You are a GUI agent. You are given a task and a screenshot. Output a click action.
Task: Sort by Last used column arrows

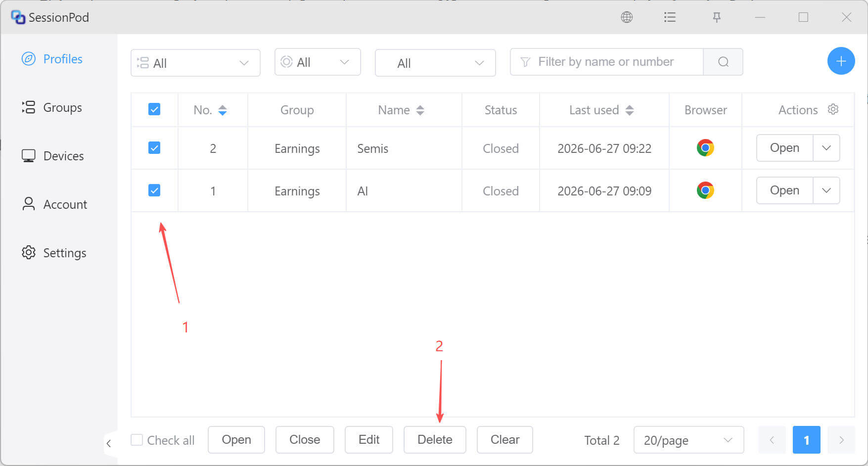coord(629,110)
